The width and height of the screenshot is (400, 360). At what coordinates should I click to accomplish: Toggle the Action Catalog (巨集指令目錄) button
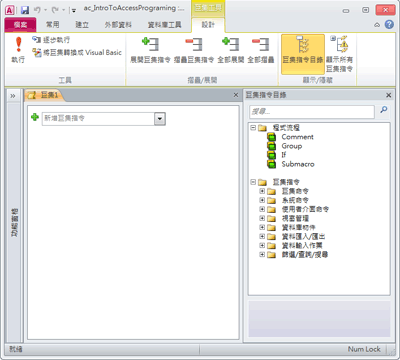pos(303,54)
